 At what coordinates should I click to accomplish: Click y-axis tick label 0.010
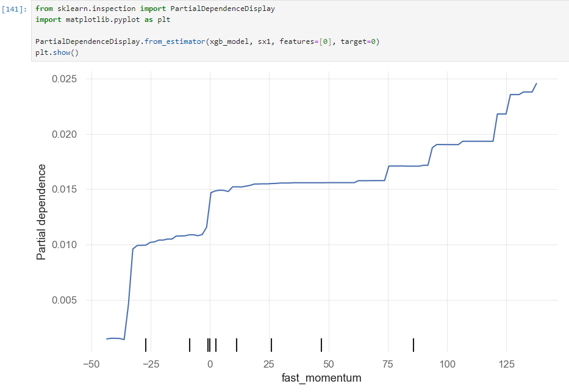pyautogui.click(x=64, y=245)
